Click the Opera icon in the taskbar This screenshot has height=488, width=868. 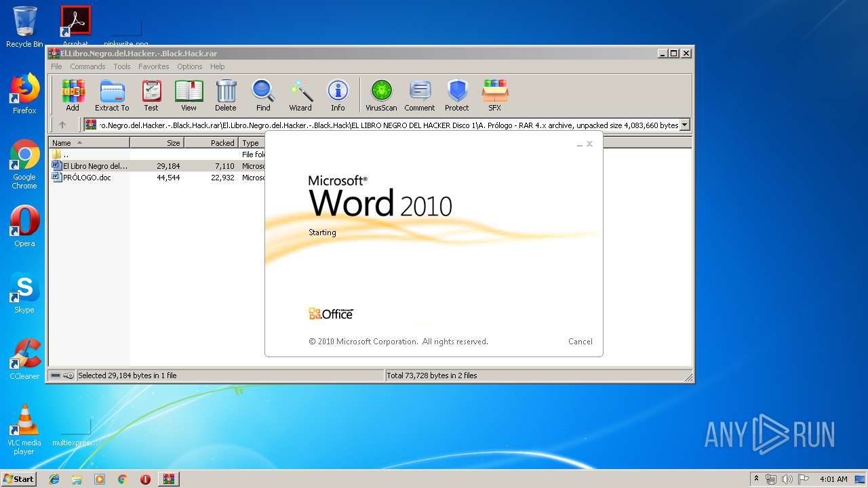pos(145,479)
